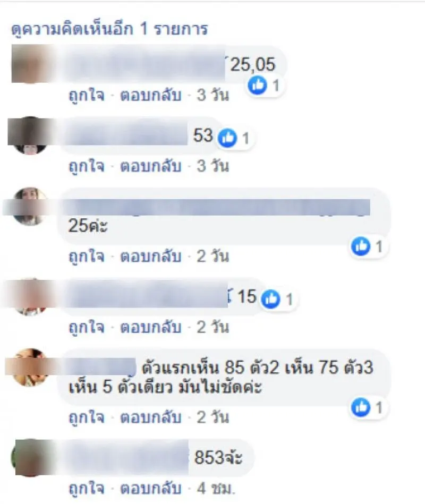The width and height of the screenshot is (425, 504).
Task: Click like reaction icon on 25,05 comment
Action: [257, 86]
